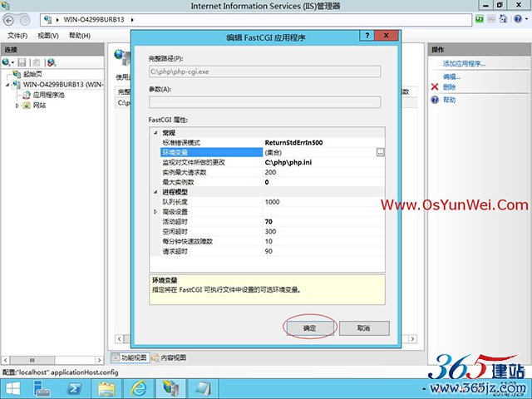Click the ReturnStdErrIn500 value
Screen dimensions: 532x399
(x=293, y=142)
